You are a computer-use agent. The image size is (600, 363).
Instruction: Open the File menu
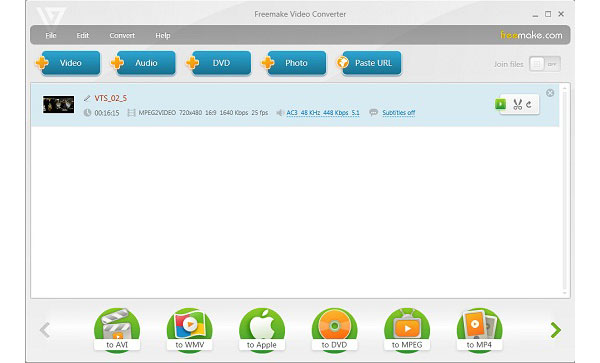[x=51, y=36]
